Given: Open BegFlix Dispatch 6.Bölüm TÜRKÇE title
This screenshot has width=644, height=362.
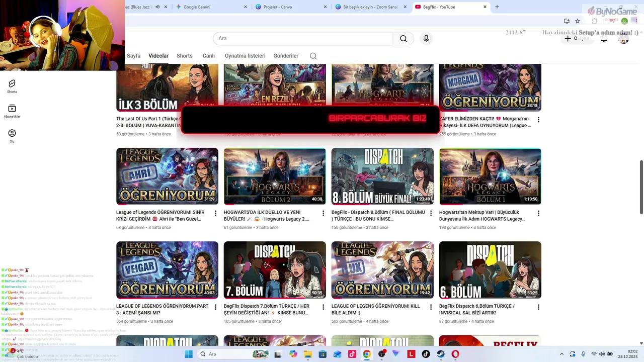Looking at the screenshot, I should (x=477, y=309).
